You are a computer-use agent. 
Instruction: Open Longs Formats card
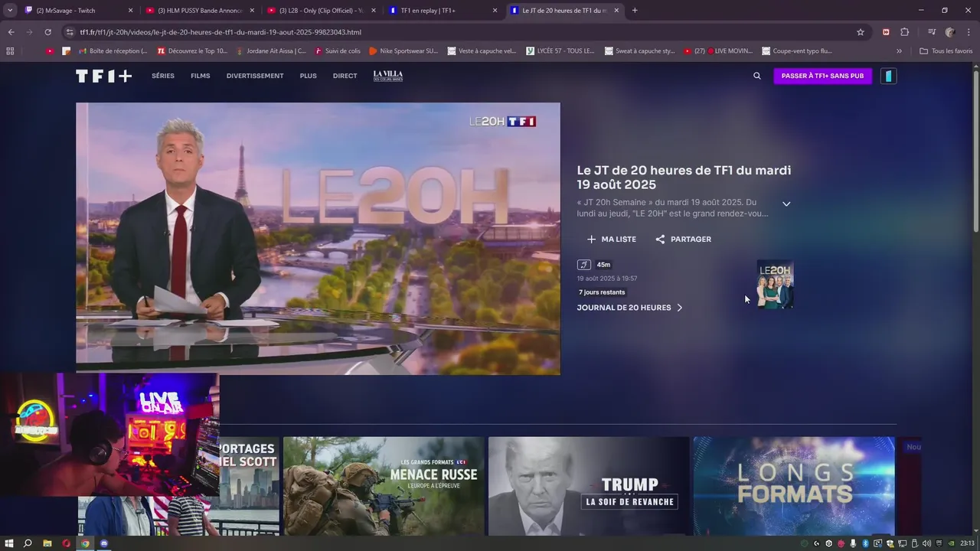pyautogui.click(x=794, y=486)
